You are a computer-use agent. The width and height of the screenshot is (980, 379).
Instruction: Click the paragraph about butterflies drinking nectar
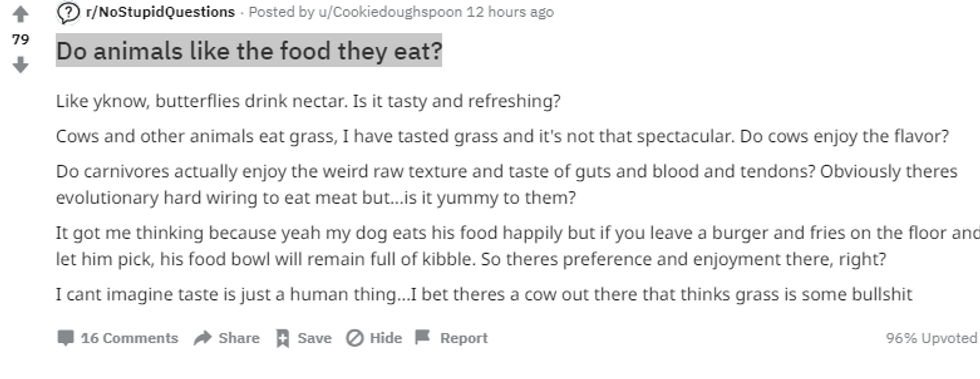(308, 101)
